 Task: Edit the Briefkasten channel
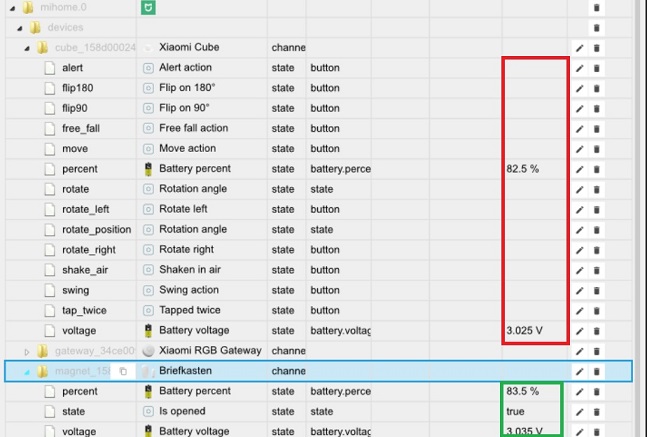pyautogui.click(x=580, y=371)
